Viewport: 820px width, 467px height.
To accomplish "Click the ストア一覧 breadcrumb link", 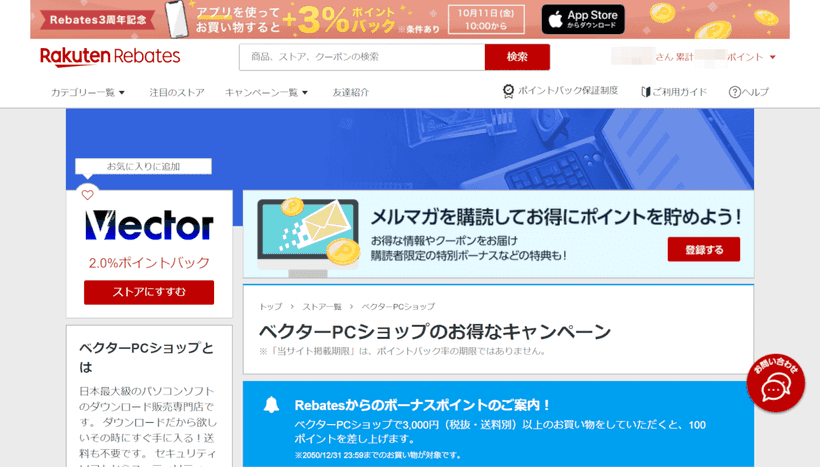I will click(322, 306).
